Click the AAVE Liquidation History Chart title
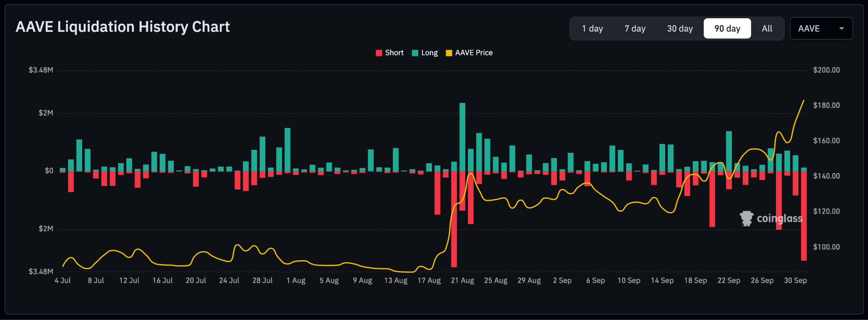The height and width of the screenshot is (320, 868). click(x=123, y=27)
